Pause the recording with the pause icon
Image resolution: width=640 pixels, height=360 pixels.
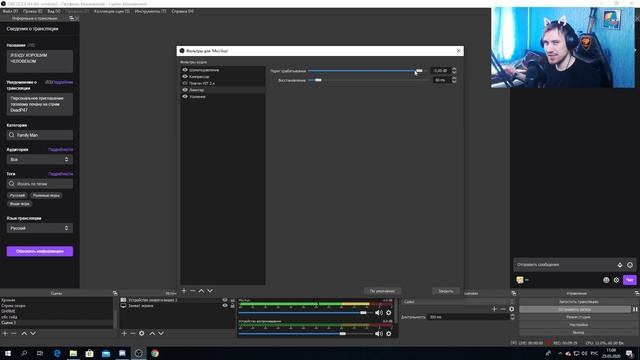click(635, 309)
